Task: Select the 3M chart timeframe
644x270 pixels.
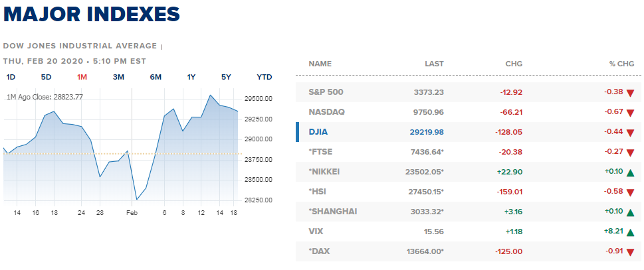Action: point(118,77)
